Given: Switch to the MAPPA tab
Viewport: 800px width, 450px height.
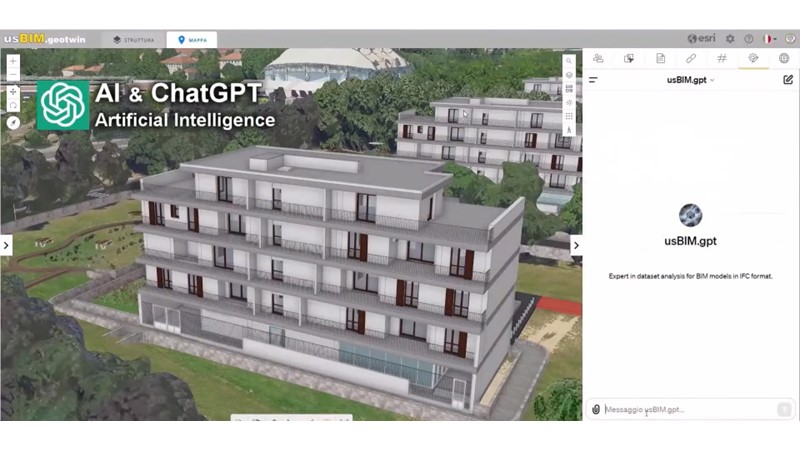Looking at the screenshot, I should click(192, 40).
